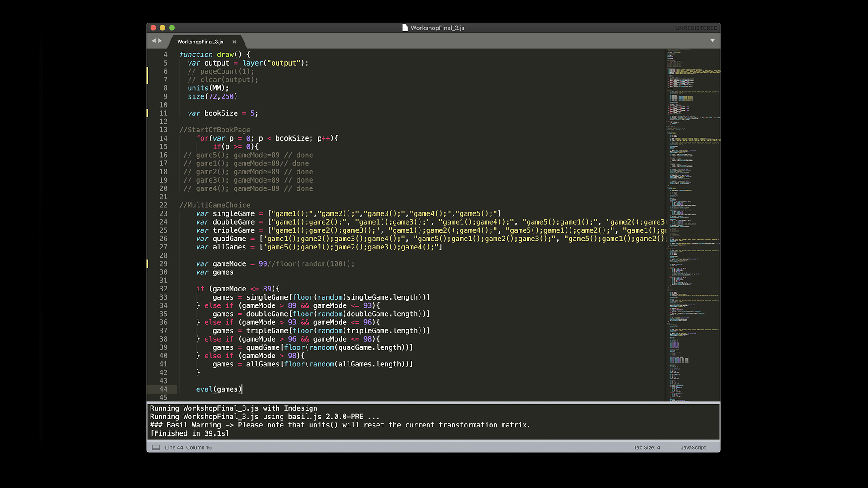Click the build output console panel
This screenshot has width=868, height=488.
click(x=433, y=421)
